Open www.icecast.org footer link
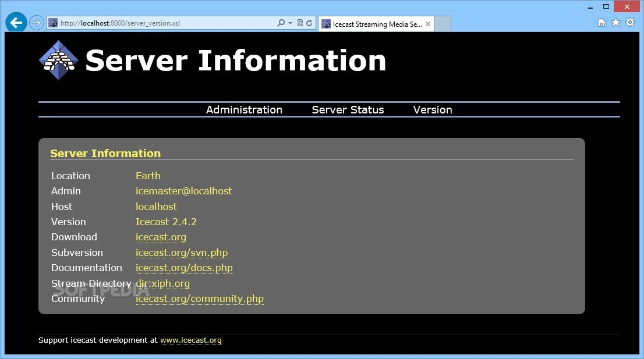Image resolution: width=644 pixels, height=359 pixels. (x=191, y=340)
